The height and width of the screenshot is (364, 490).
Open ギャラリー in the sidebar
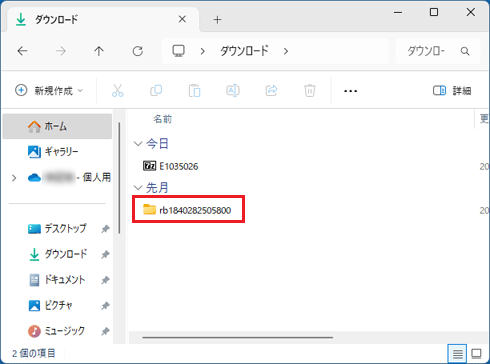click(57, 152)
